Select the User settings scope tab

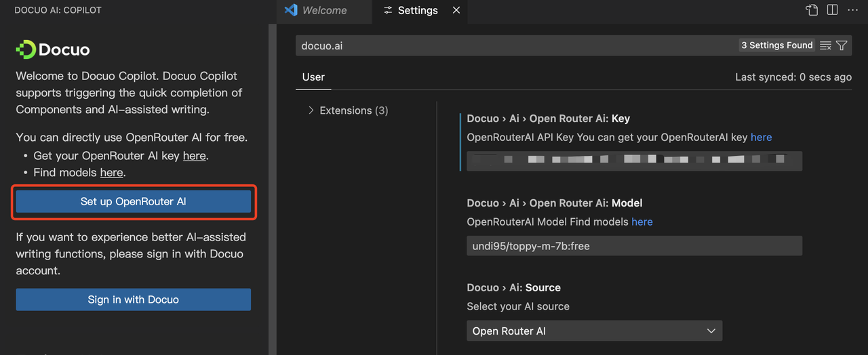coord(313,77)
